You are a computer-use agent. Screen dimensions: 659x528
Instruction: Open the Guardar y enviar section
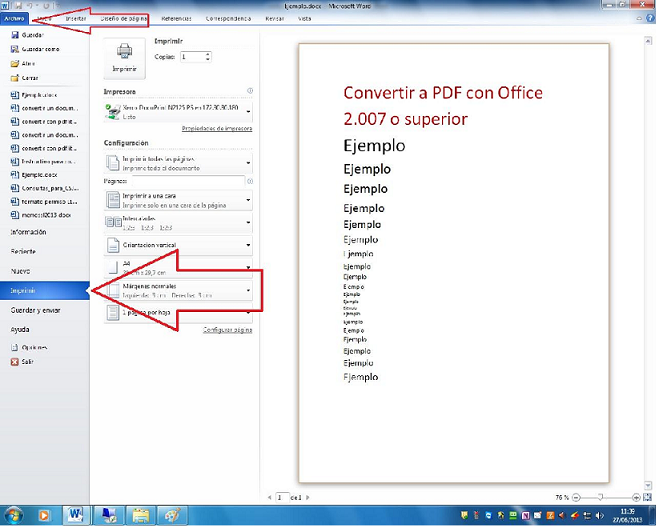click(35, 311)
